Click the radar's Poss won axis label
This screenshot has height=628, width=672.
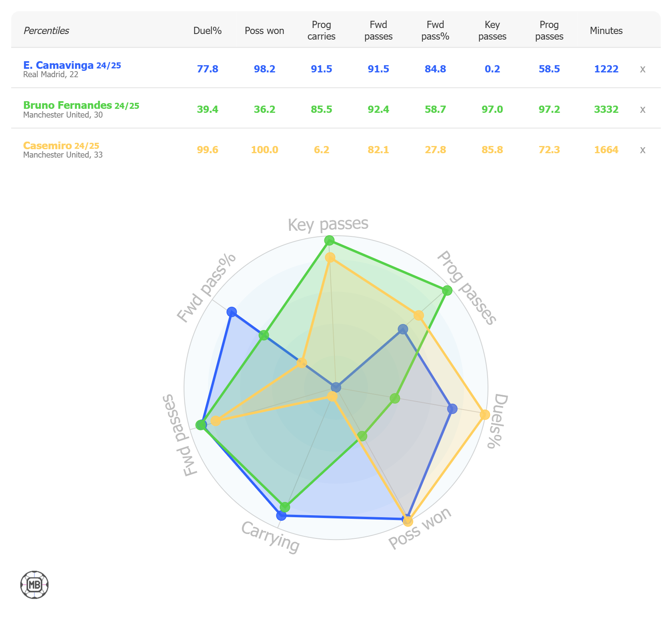click(x=420, y=528)
